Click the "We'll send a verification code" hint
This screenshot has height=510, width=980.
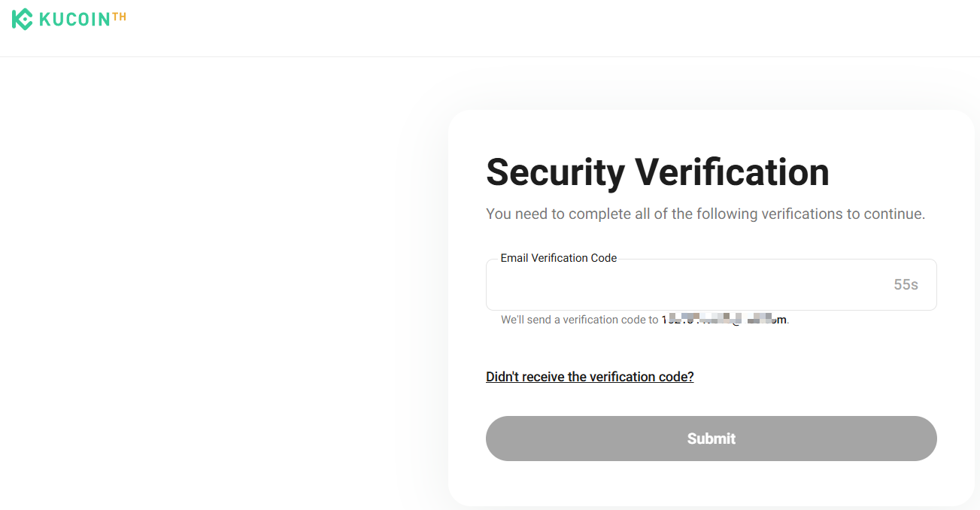(579, 320)
